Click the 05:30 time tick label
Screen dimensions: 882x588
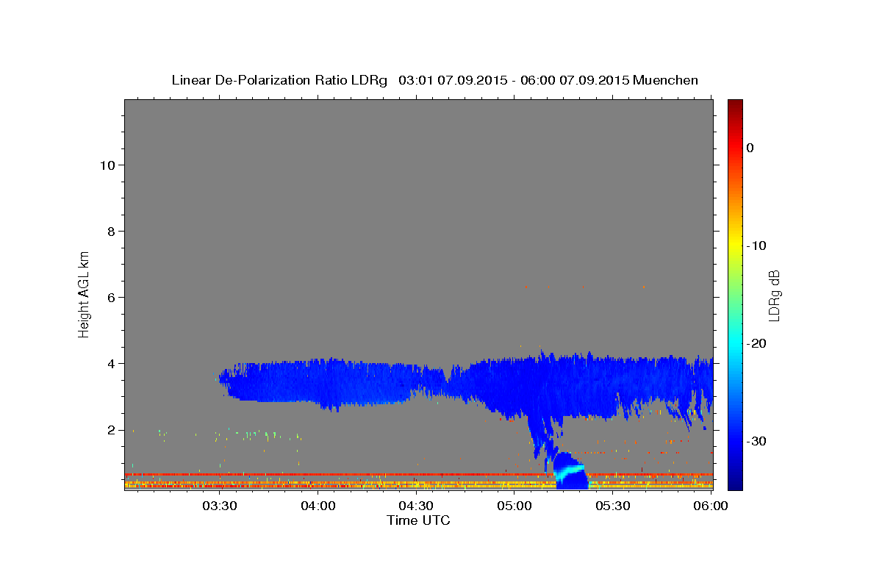[x=613, y=506]
